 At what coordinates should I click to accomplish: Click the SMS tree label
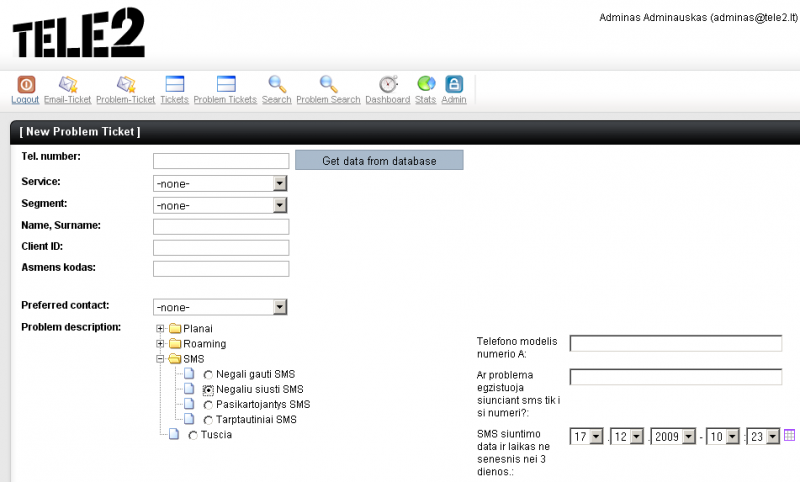[x=193, y=359]
